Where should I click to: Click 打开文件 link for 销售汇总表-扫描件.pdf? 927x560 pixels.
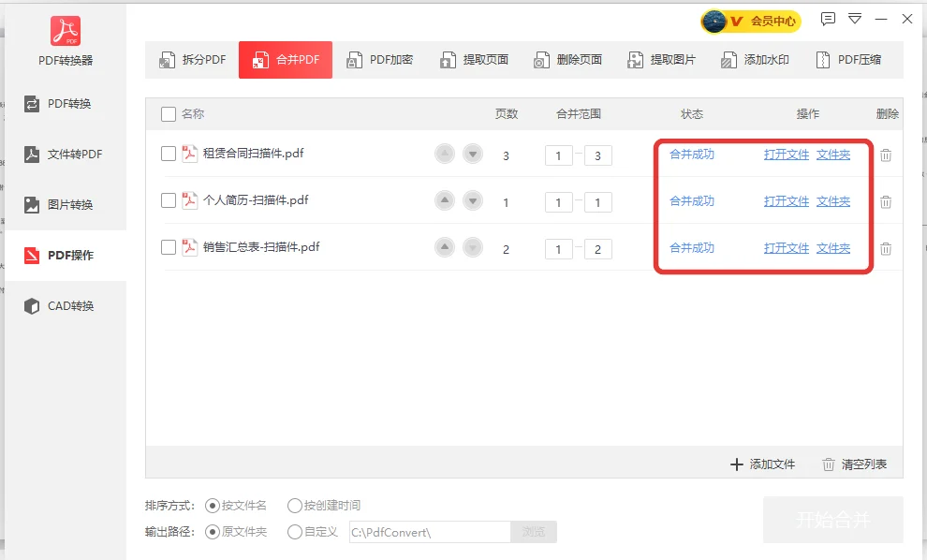pyautogui.click(x=787, y=248)
